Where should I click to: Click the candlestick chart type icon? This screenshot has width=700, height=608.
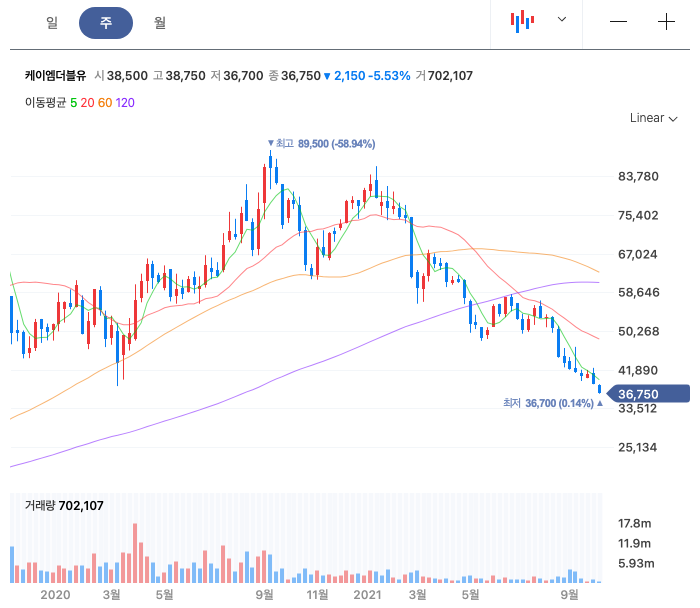tap(522, 21)
